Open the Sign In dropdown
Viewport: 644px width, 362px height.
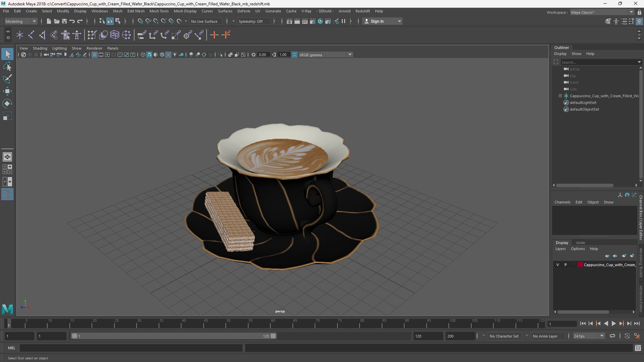pos(382,21)
